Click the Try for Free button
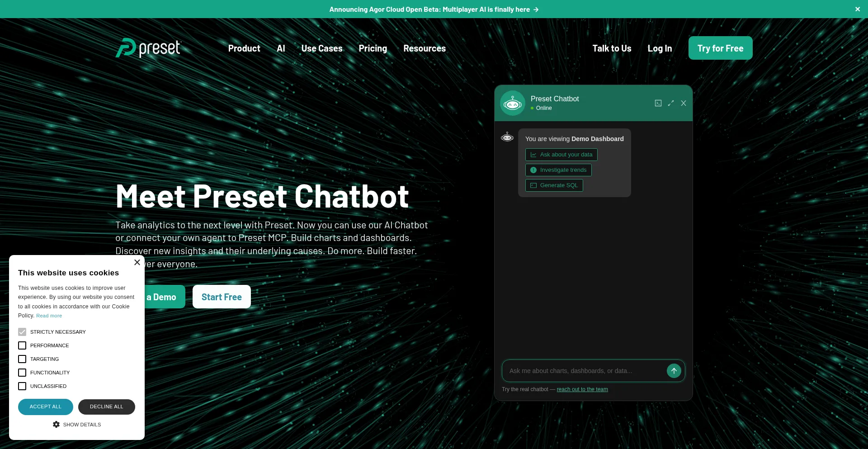This screenshot has width=868, height=449. coord(720,48)
